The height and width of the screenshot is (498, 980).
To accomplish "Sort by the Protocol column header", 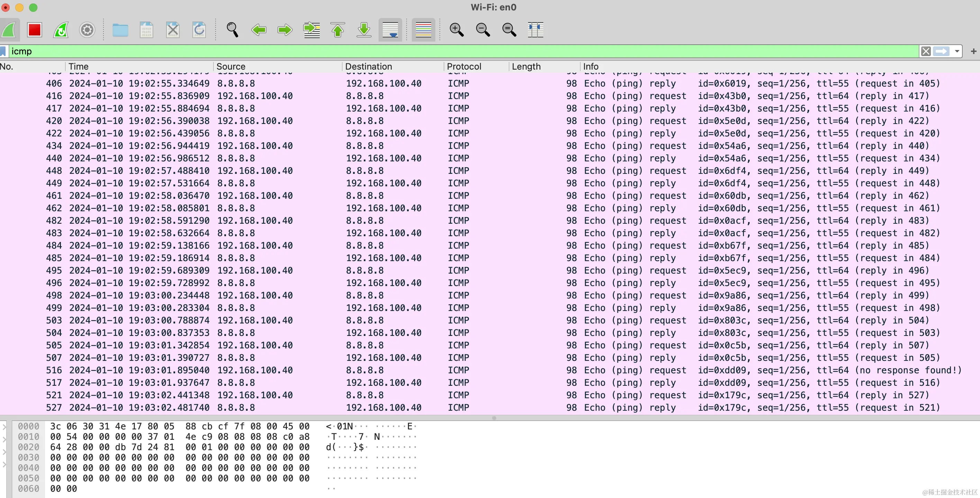I will [464, 66].
